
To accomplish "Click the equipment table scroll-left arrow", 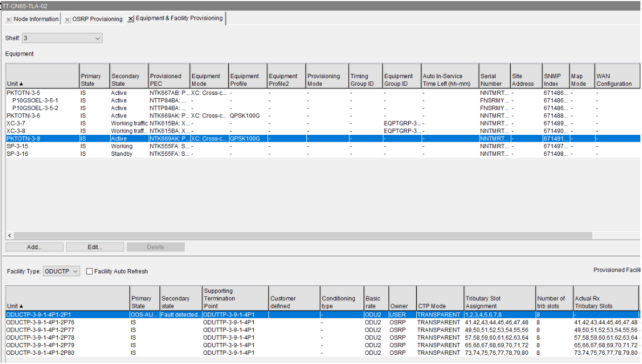I will [x=10, y=236].
